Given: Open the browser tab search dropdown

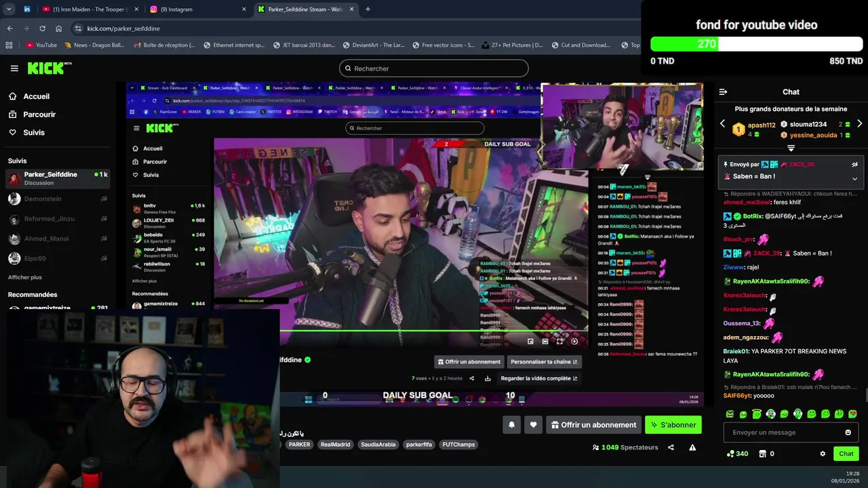Looking at the screenshot, I should click(x=9, y=9).
